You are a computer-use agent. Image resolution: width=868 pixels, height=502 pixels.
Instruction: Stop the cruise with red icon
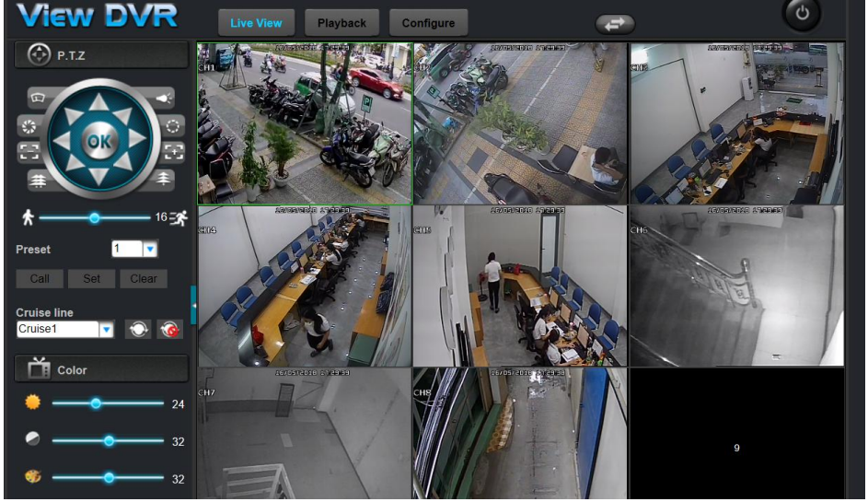click(169, 329)
